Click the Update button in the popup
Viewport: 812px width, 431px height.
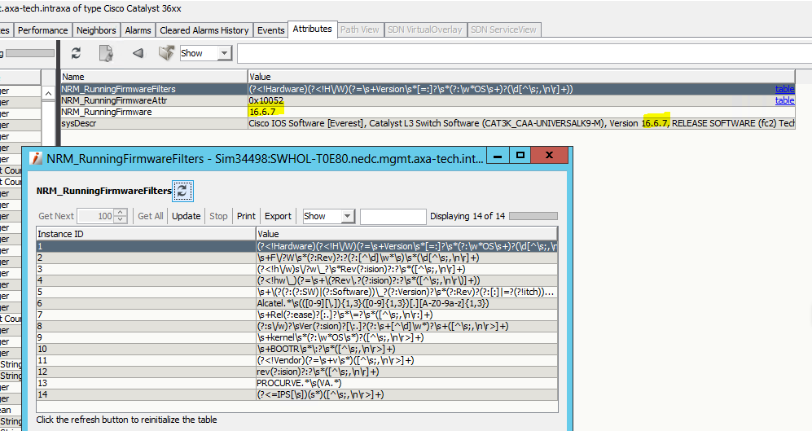tap(186, 216)
